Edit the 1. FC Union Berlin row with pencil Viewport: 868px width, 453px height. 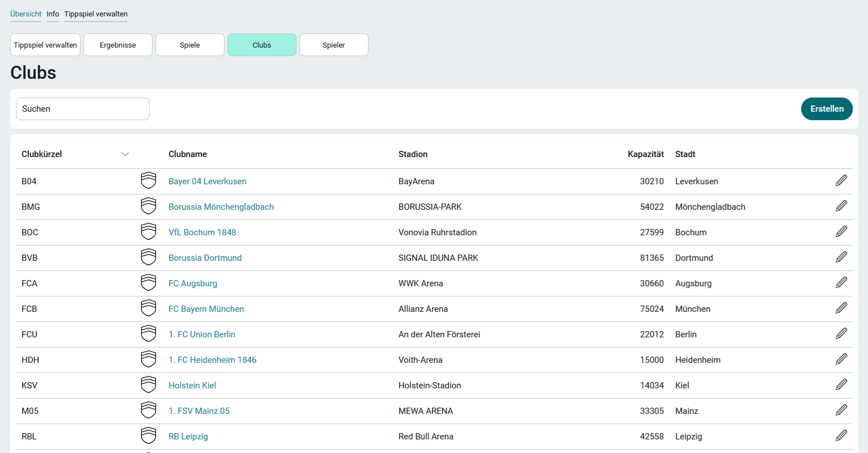(x=841, y=333)
